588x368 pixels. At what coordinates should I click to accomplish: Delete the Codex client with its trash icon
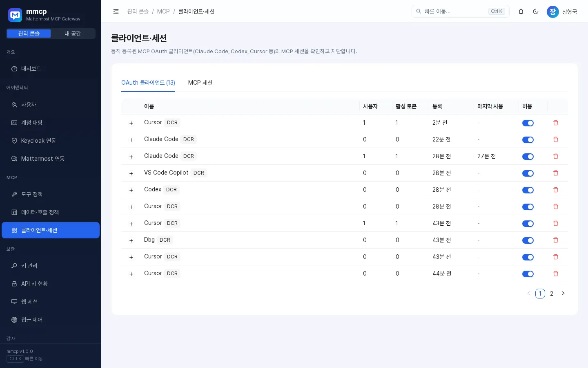click(x=556, y=190)
